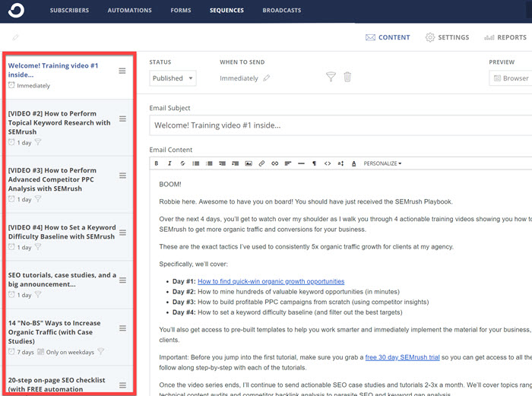The height and width of the screenshot is (396, 532).
Task: Toggle italic formatting in editor toolbar
Action: 169,163
